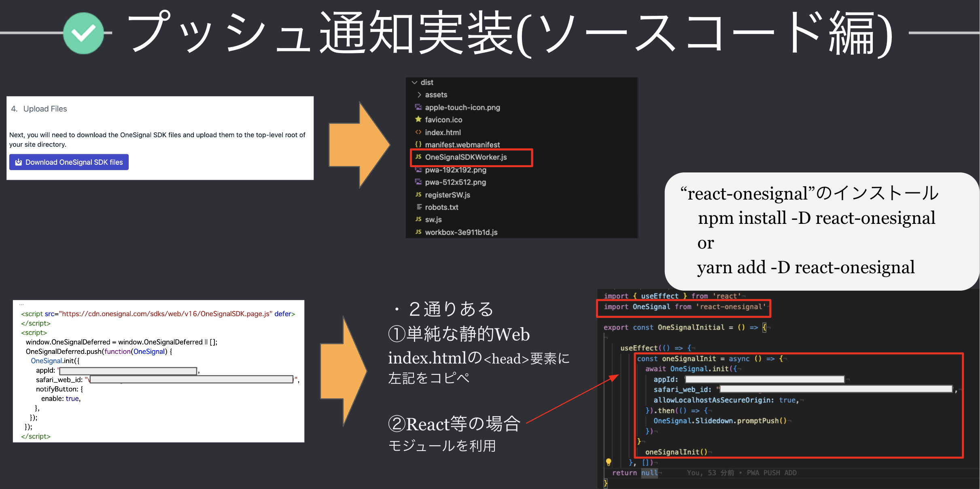Click the OneSignalSDKWorker.js JavaScript icon
The height and width of the screenshot is (489, 980).
point(419,157)
